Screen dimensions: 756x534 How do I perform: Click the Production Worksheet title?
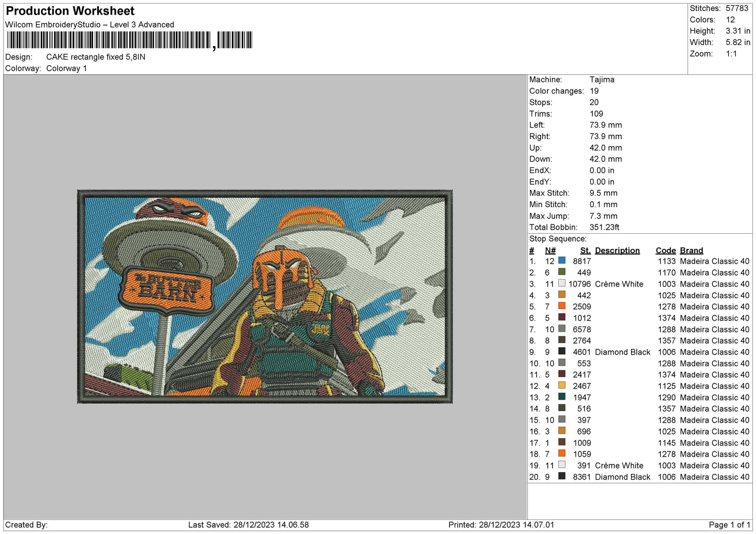point(70,11)
